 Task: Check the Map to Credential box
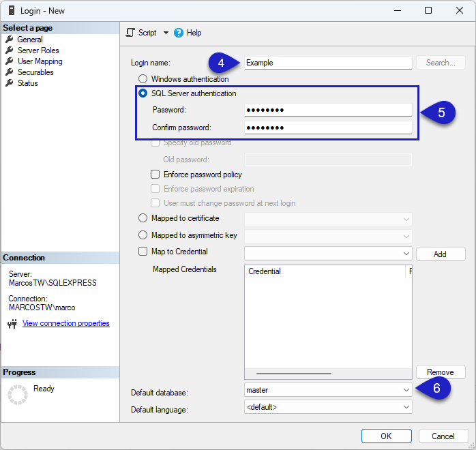tap(143, 252)
